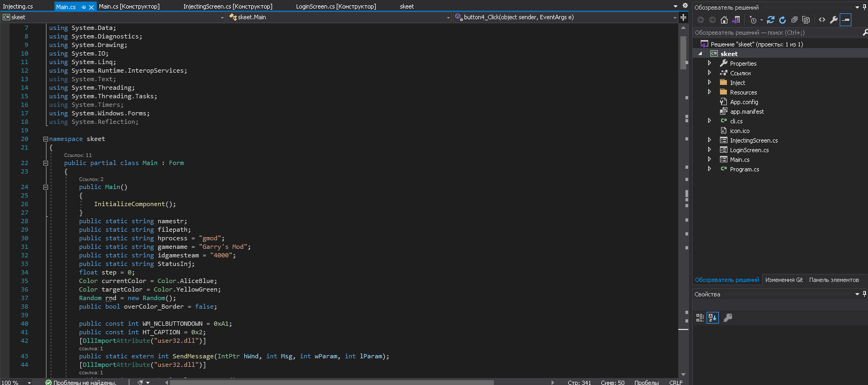This screenshot has width=868, height=385.
Task: Click the CRLF line ending indicator
Action: coord(676,382)
